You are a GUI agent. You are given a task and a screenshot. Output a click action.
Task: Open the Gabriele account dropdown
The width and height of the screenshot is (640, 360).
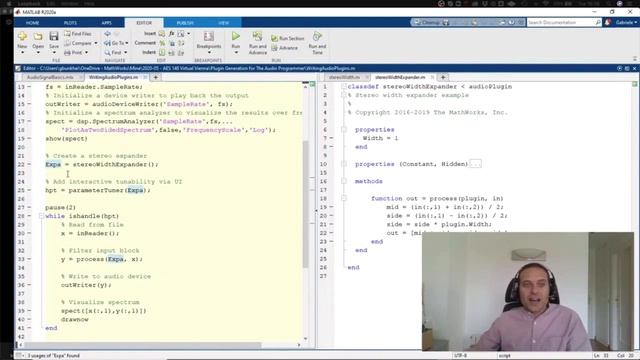click(626, 22)
